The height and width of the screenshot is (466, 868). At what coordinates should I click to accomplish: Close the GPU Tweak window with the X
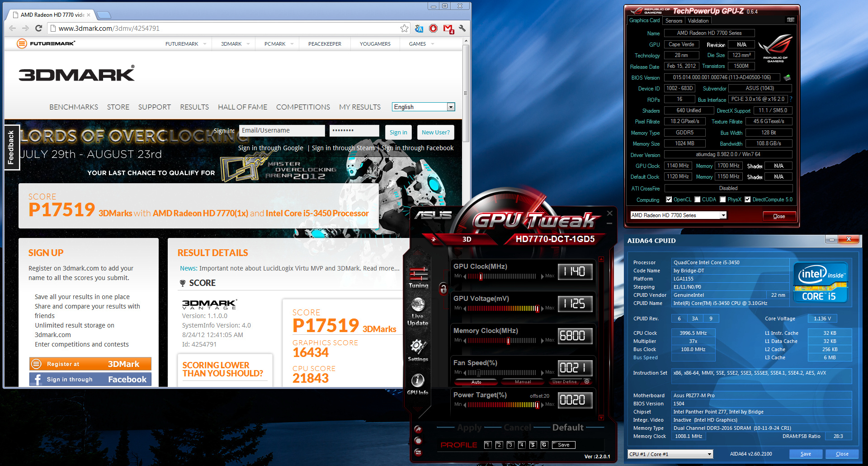pos(609,213)
